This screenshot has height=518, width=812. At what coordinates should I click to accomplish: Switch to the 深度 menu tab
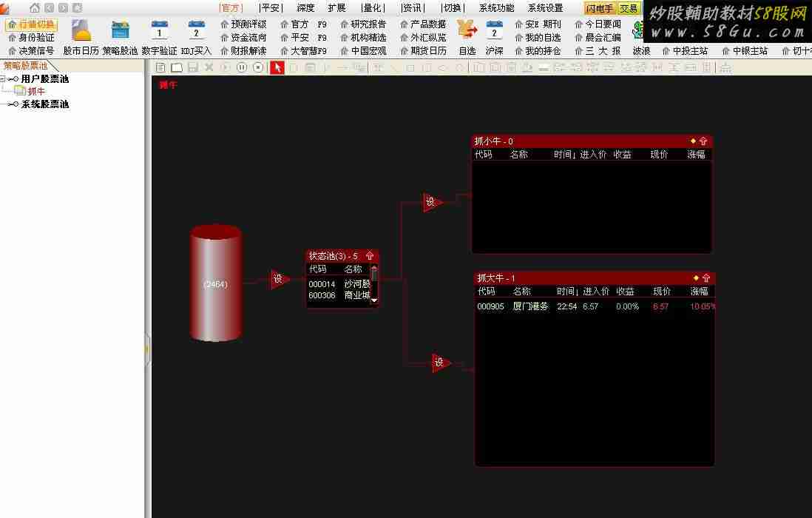[305, 8]
